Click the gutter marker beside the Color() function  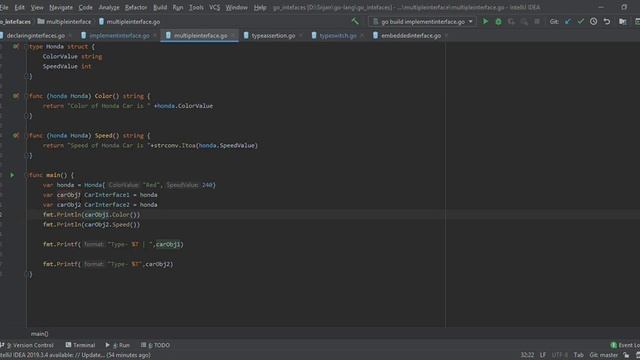[x=16, y=96]
